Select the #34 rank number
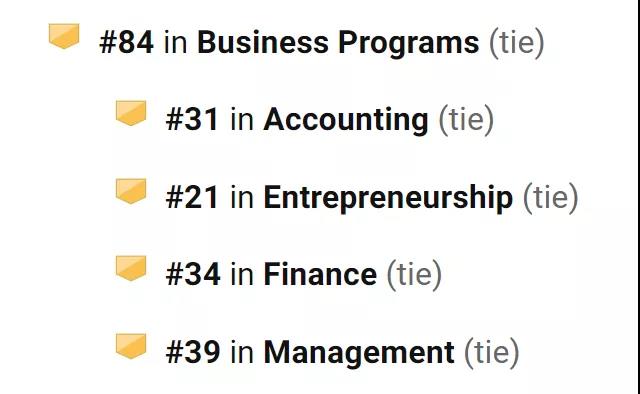This screenshot has height=394, width=640. click(193, 274)
